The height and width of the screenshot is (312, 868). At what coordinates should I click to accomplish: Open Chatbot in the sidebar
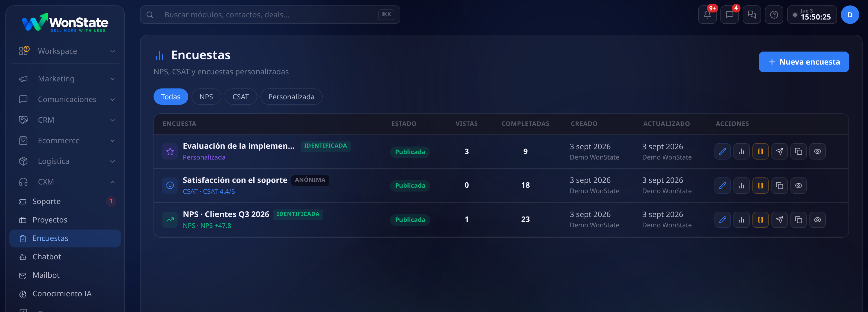pyautogui.click(x=65, y=257)
